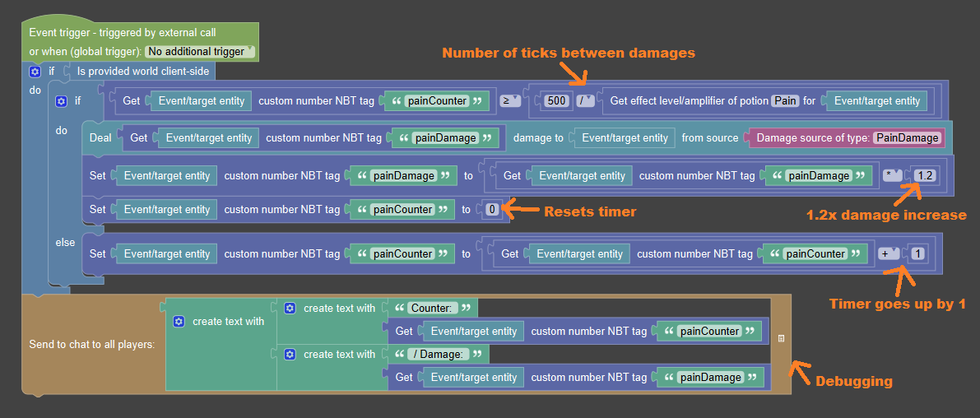Edit the 'Counter:' text field
This screenshot has width=980, height=418.
pos(433,308)
